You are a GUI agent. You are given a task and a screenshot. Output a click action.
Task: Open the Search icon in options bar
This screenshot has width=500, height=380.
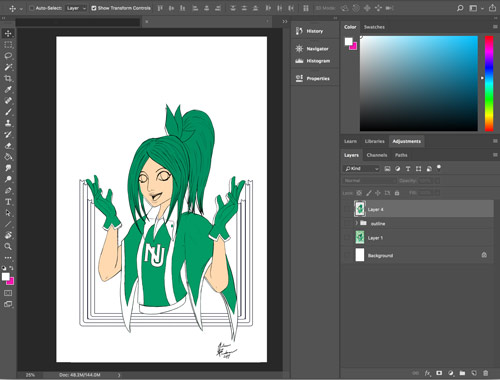coord(460,8)
